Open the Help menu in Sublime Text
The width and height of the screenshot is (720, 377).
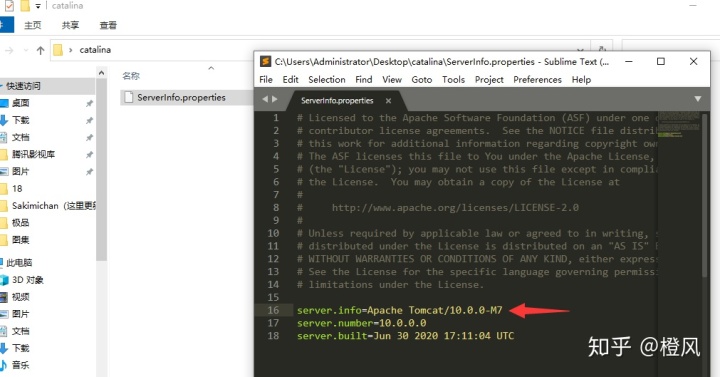pos(581,79)
